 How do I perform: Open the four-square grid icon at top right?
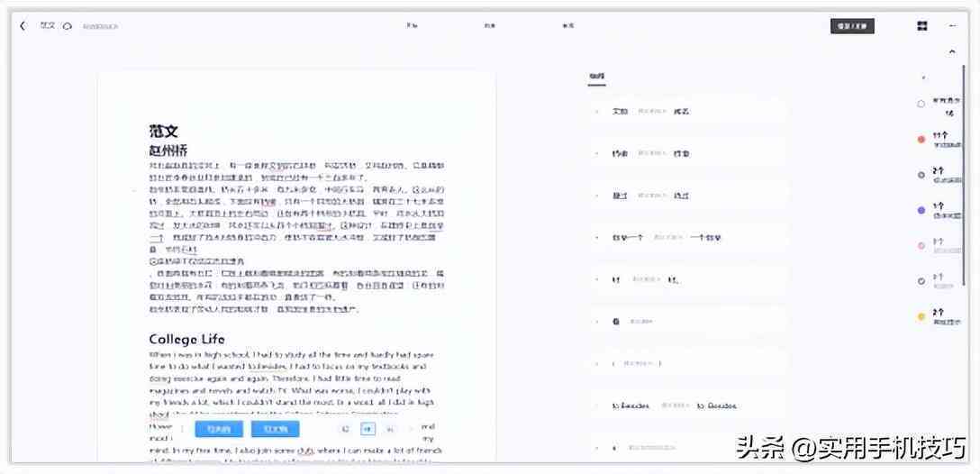921,25
